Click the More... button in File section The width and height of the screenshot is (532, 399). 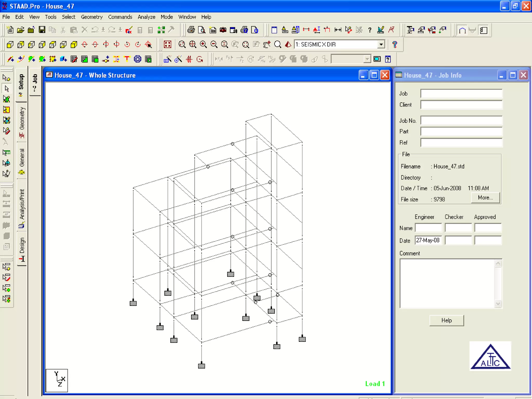pos(485,198)
